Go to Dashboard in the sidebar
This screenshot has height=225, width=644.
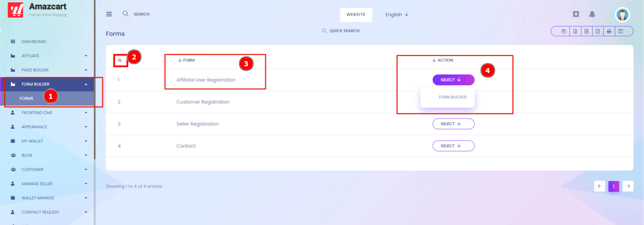coord(34,42)
